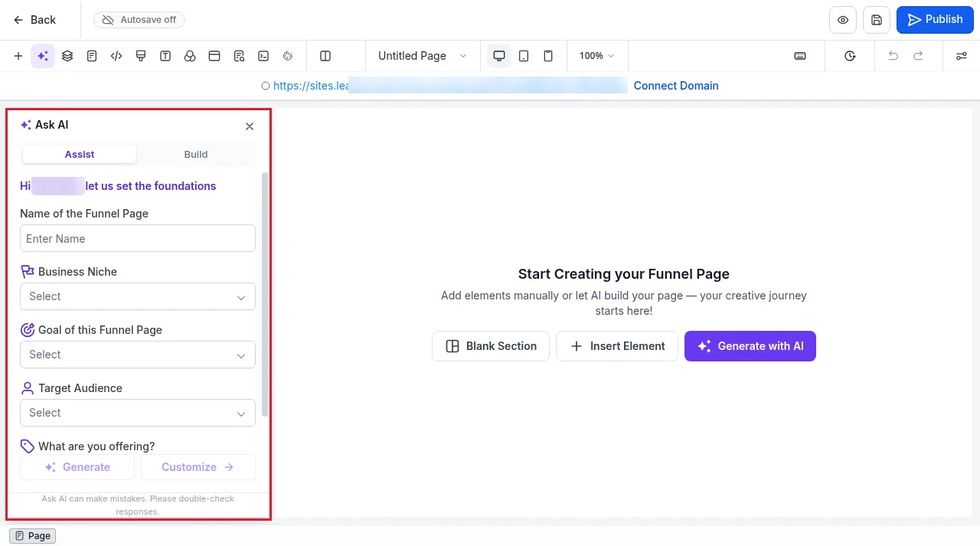This screenshot has width=980, height=546.
Task: Expand the Business Niche select dropdown
Action: tap(138, 296)
